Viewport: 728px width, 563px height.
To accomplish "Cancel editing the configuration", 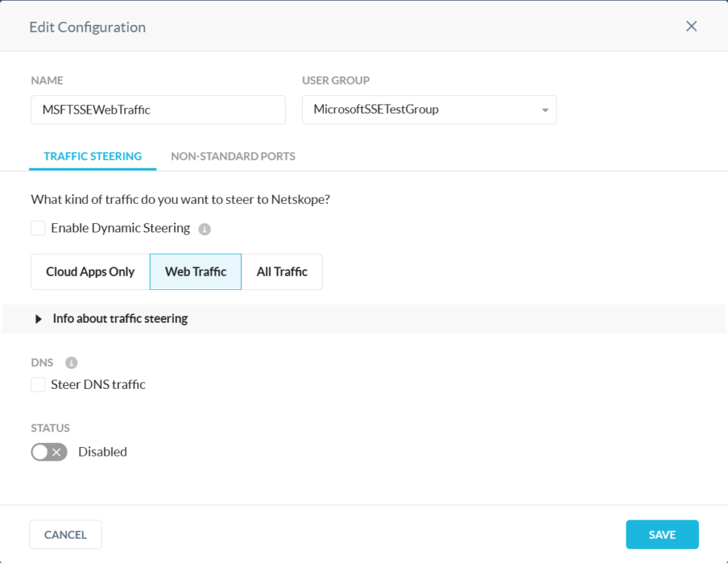I will tap(65, 534).
